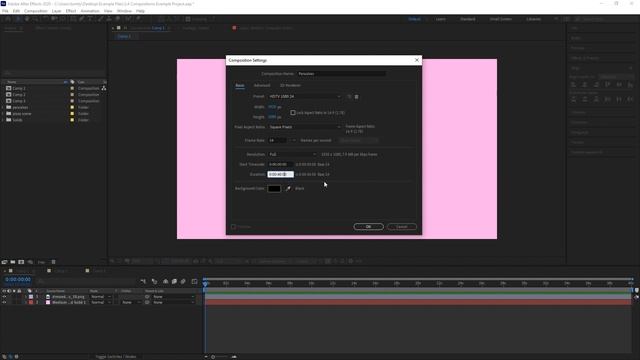Create a new folder in Project panel

(x=13, y=262)
